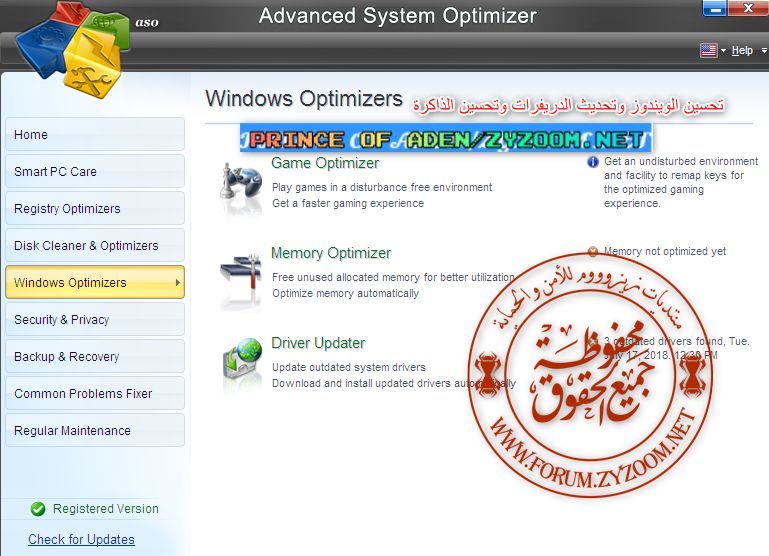Click 'Update outdated system drivers' text
Screen dimensions: 769x556
click(x=349, y=367)
